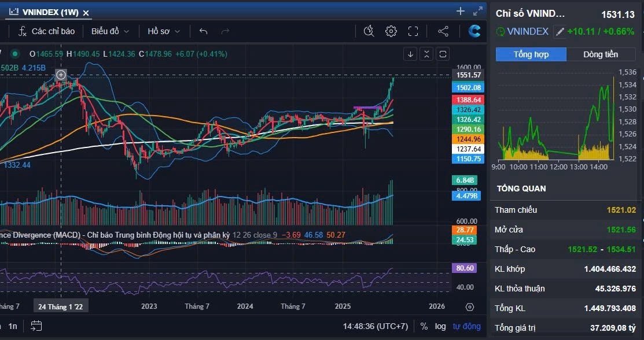Image resolution: width=644 pixels, height=340 pixels.
Task: Click the crosshair plus marker on chart
Action: [x=61, y=75]
